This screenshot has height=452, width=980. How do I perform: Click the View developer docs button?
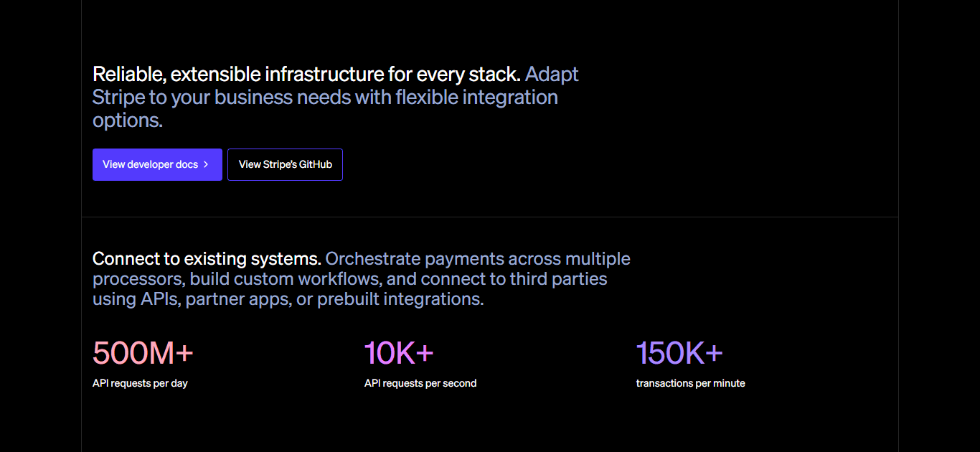(157, 165)
